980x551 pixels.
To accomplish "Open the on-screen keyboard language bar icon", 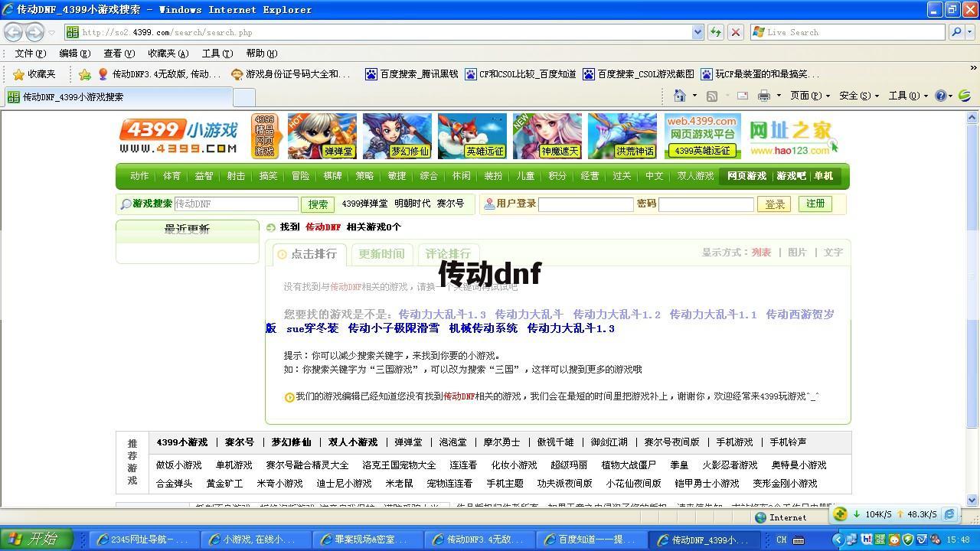I will point(799,540).
